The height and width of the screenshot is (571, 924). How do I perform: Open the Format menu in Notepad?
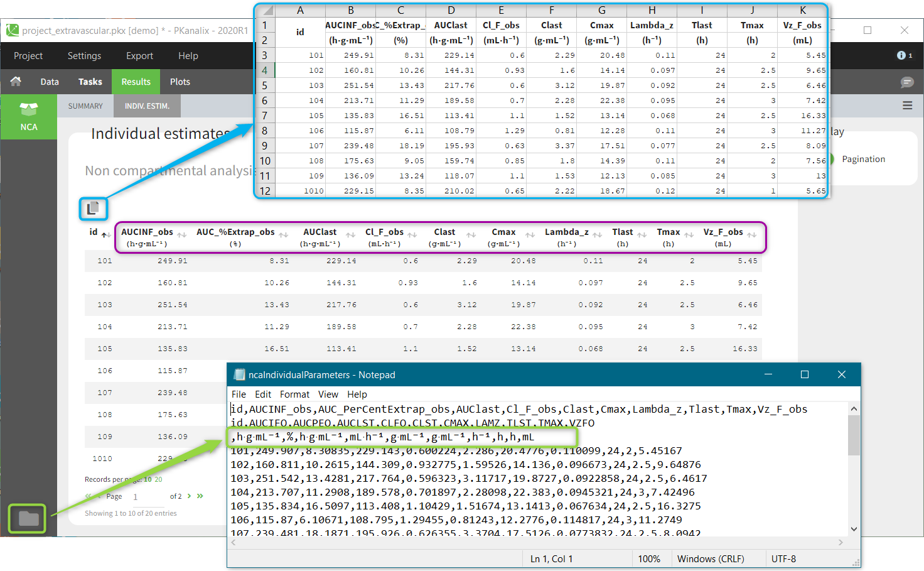tap(294, 394)
